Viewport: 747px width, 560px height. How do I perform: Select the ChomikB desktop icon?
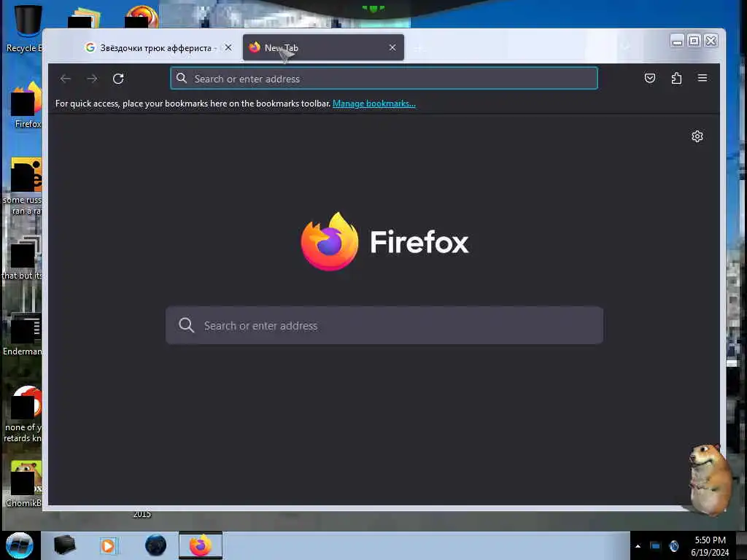click(x=24, y=483)
